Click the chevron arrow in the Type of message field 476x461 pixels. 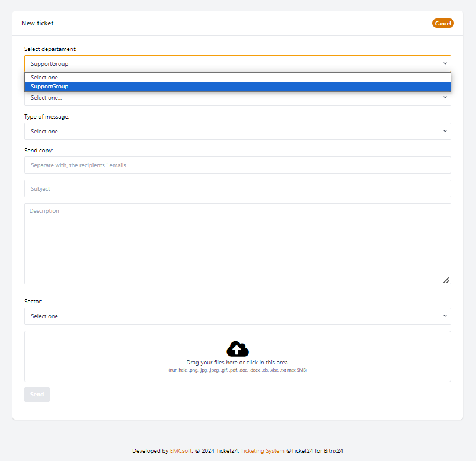click(x=445, y=131)
